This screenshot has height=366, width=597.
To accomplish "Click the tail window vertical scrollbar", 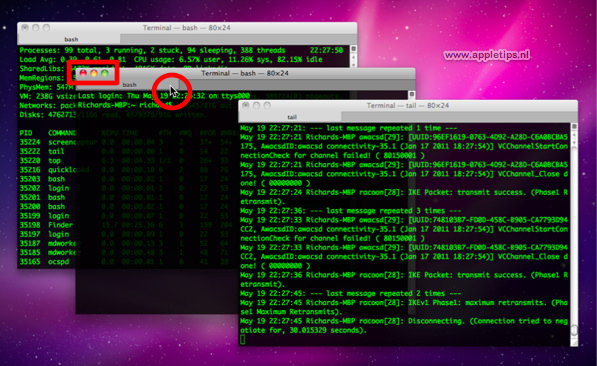I will [x=574, y=238].
